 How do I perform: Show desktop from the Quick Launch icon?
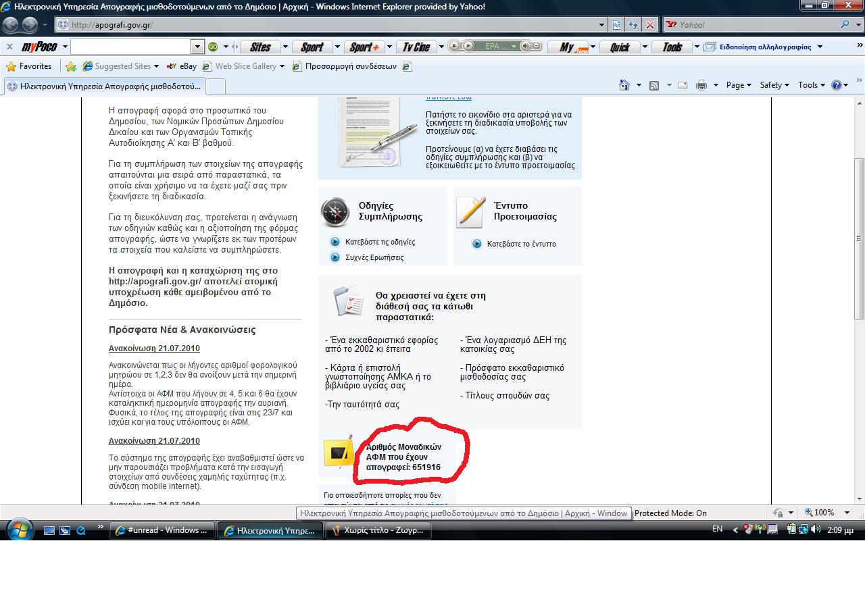(49, 530)
